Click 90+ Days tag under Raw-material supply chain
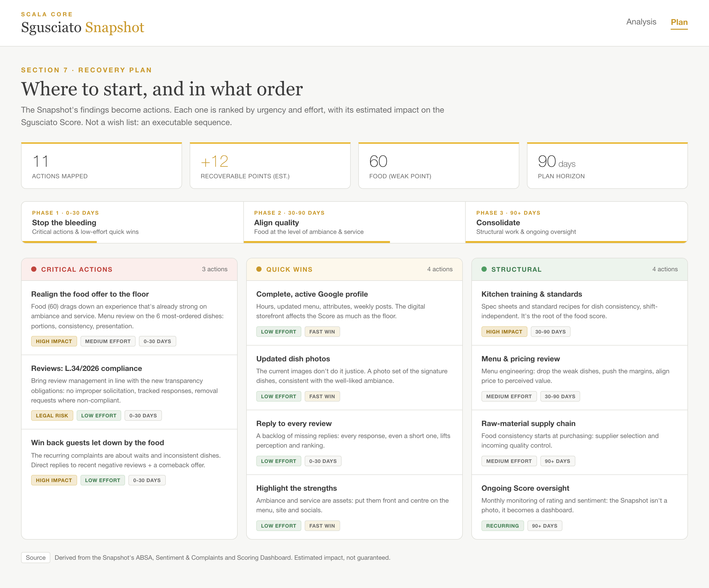The image size is (709, 588). (x=557, y=461)
